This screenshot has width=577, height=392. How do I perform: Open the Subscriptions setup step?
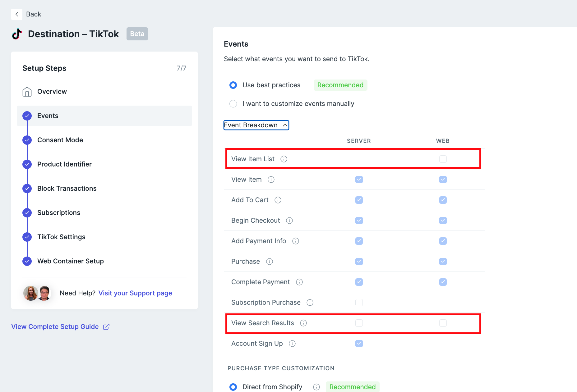[x=104, y=213]
